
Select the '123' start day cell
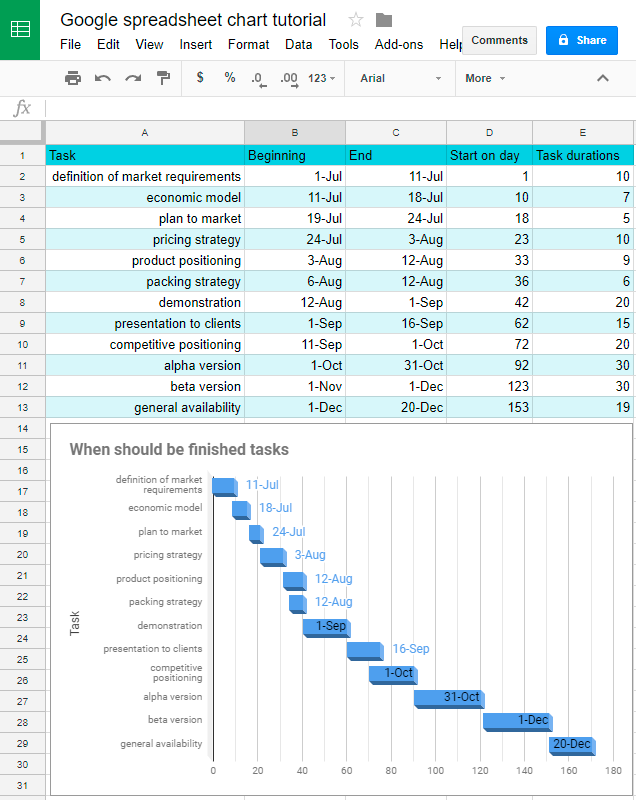click(490, 386)
